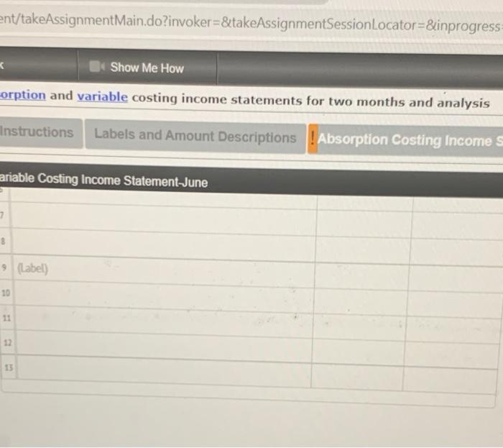Click second amount column cell in row 10

456,303
